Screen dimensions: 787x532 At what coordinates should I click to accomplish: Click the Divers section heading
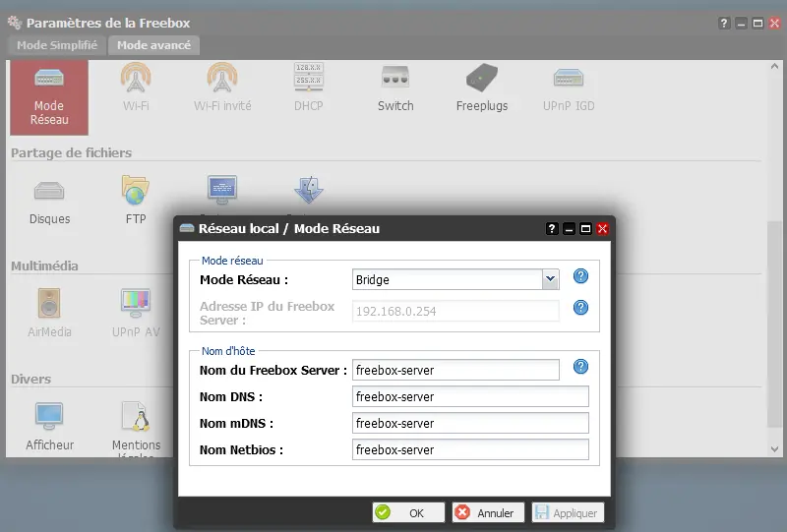31,379
